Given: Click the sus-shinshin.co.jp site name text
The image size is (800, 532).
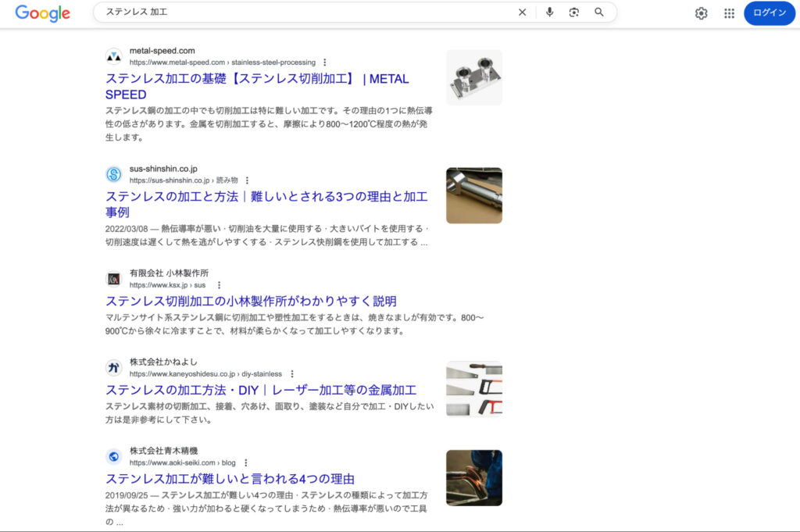Looking at the screenshot, I should click(163, 168).
